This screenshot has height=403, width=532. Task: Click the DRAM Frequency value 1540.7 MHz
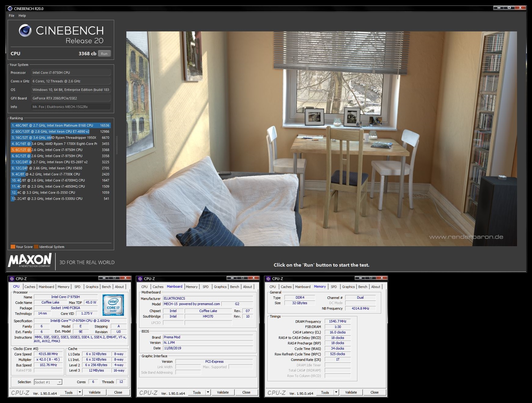tap(338, 321)
